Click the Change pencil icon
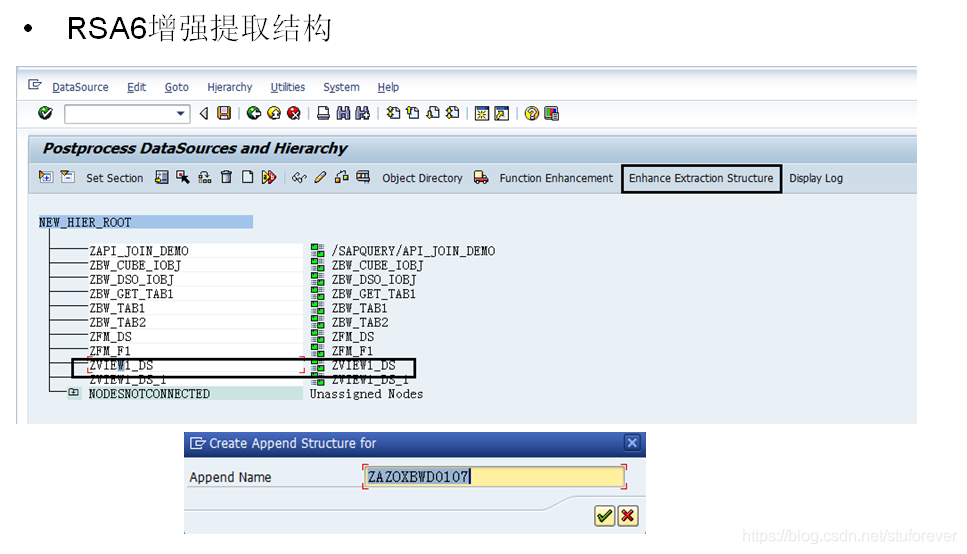The width and height of the screenshot is (967, 554). [320, 178]
